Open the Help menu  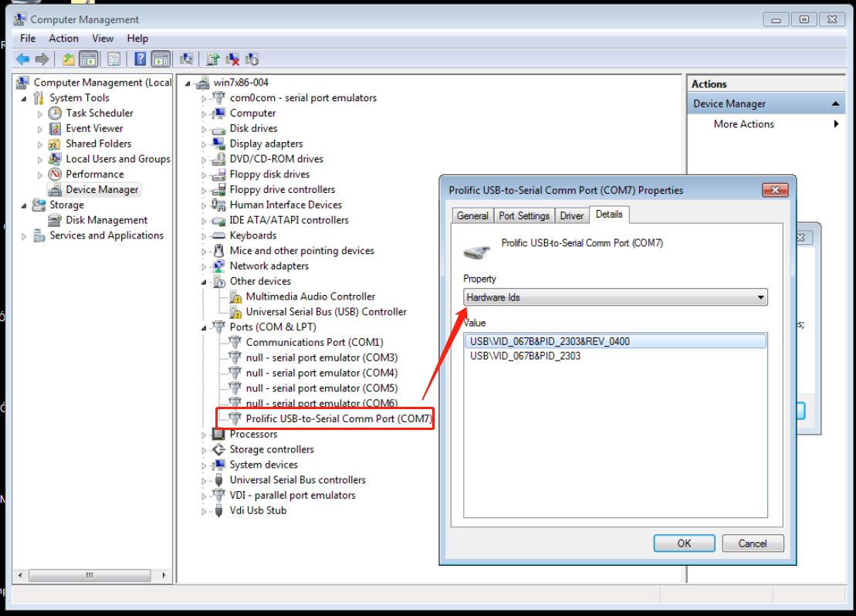click(137, 39)
